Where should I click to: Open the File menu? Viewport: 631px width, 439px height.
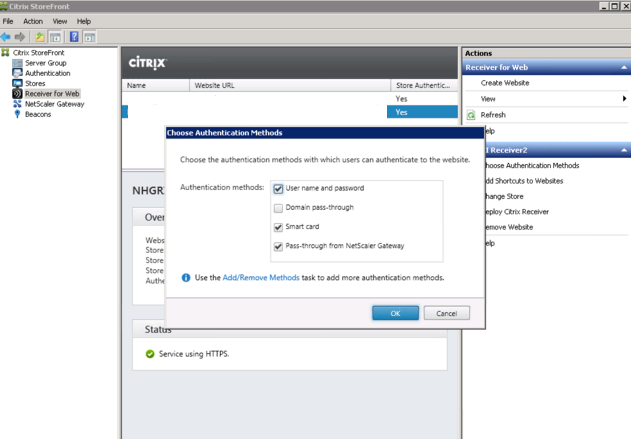coord(8,21)
